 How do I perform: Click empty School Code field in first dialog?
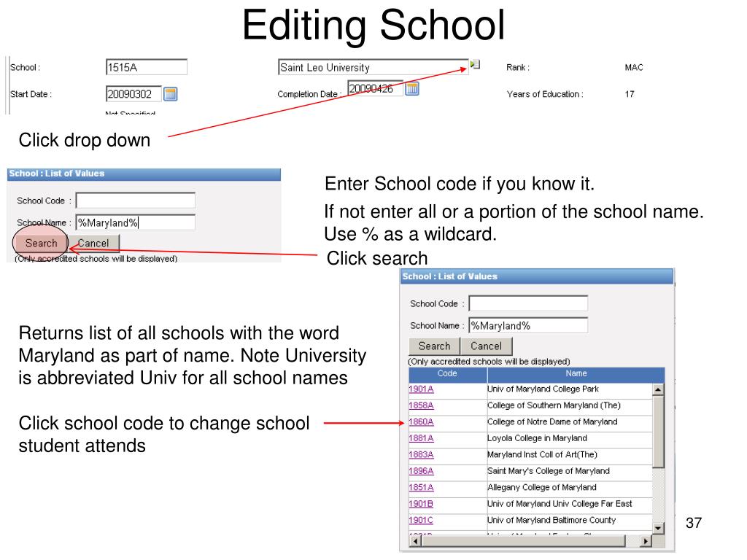click(135, 201)
